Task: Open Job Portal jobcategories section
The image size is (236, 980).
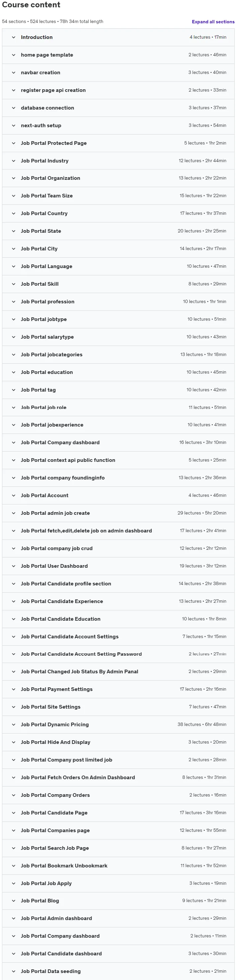Action: [118, 355]
